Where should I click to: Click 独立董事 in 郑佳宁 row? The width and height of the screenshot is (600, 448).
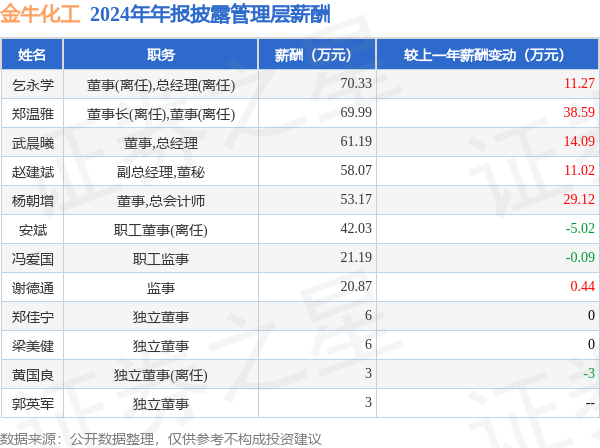(x=161, y=317)
